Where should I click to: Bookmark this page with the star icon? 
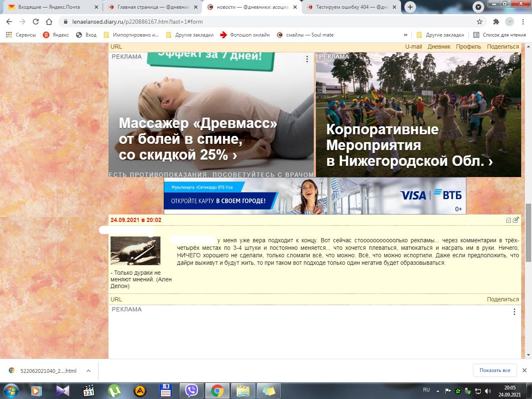[480, 22]
